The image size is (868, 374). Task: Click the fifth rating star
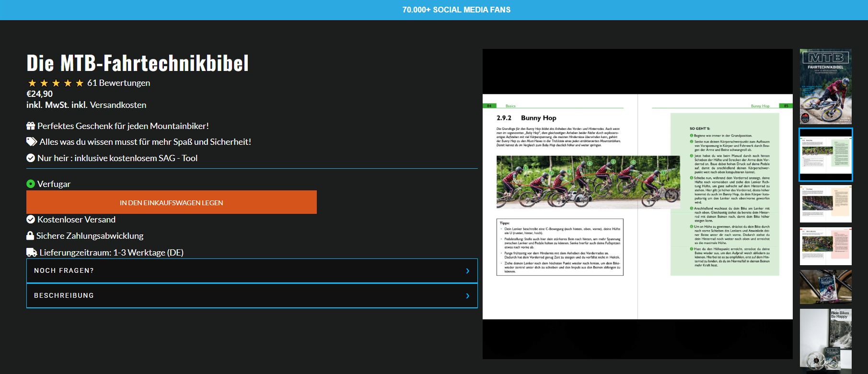point(80,83)
